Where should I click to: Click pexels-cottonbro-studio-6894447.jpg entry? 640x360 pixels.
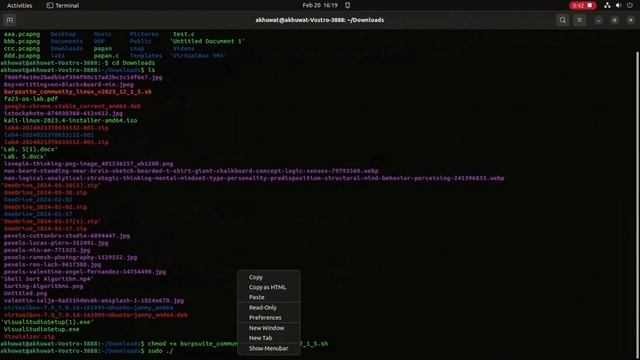click(67, 236)
